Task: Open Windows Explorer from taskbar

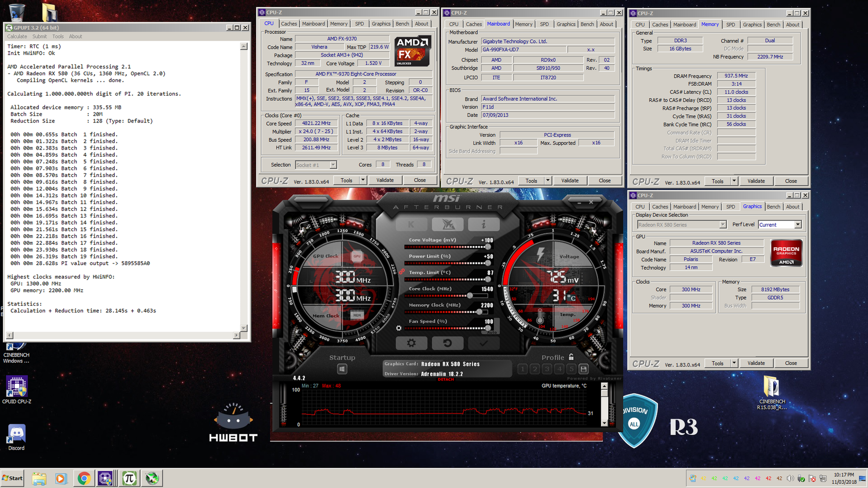Action: pos(39,478)
